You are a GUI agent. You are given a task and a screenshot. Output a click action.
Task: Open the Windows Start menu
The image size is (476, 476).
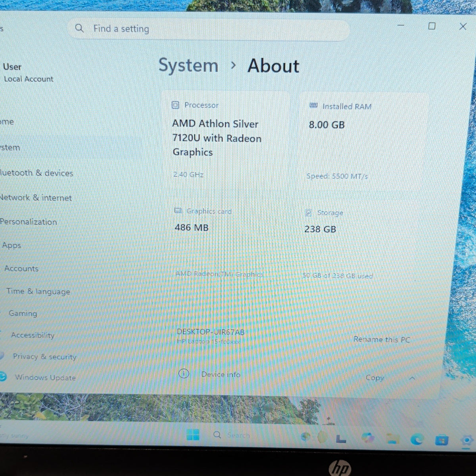coord(193,435)
